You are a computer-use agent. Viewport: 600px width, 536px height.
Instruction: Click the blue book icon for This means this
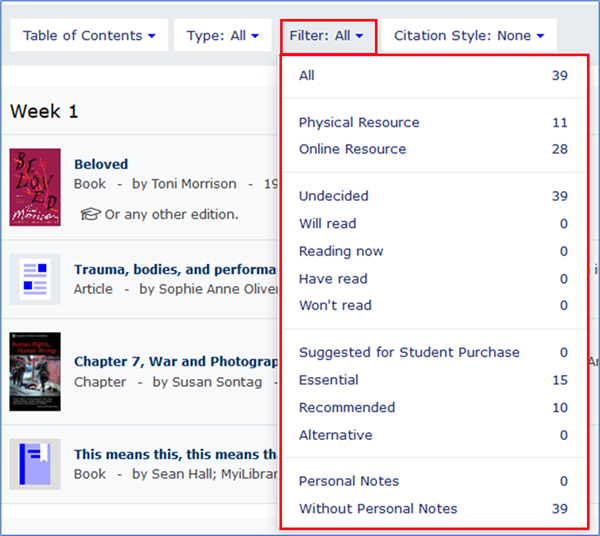tap(35, 464)
